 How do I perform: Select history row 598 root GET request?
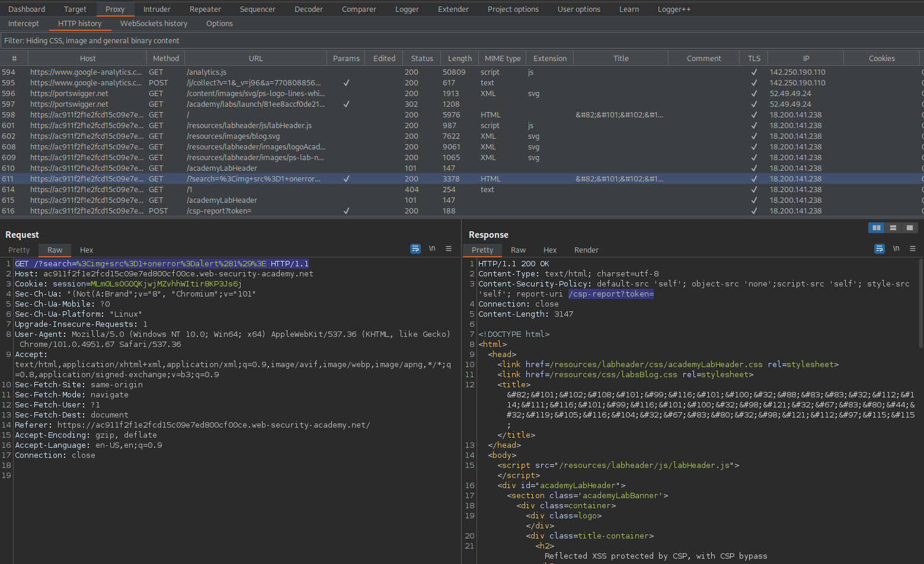[x=462, y=115]
